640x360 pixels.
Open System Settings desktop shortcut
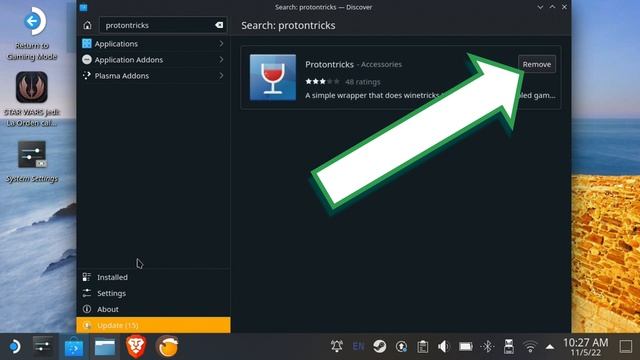[32, 162]
